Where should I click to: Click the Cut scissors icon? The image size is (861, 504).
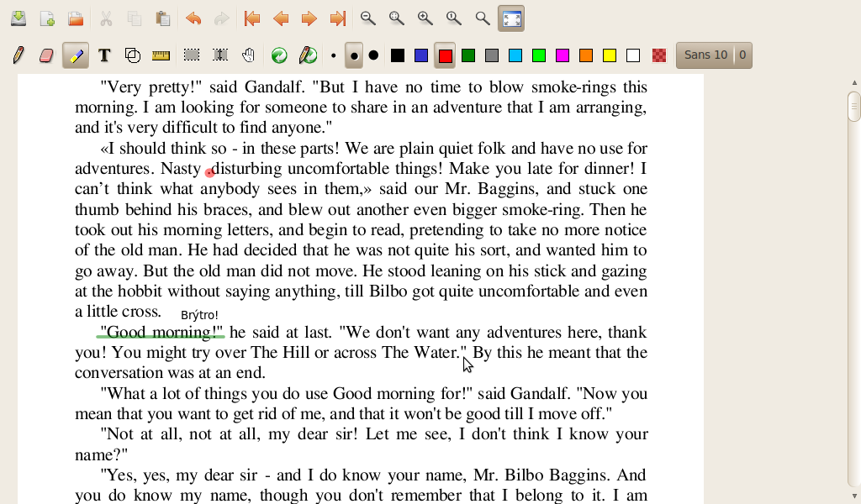point(106,18)
